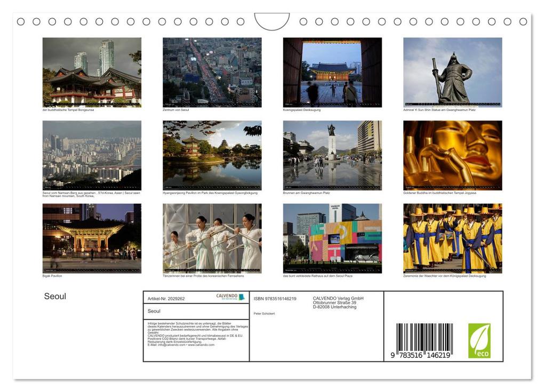Open the Goldener Buddha Jogyesa photo
544x392 pixels.
[x=452, y=154]
